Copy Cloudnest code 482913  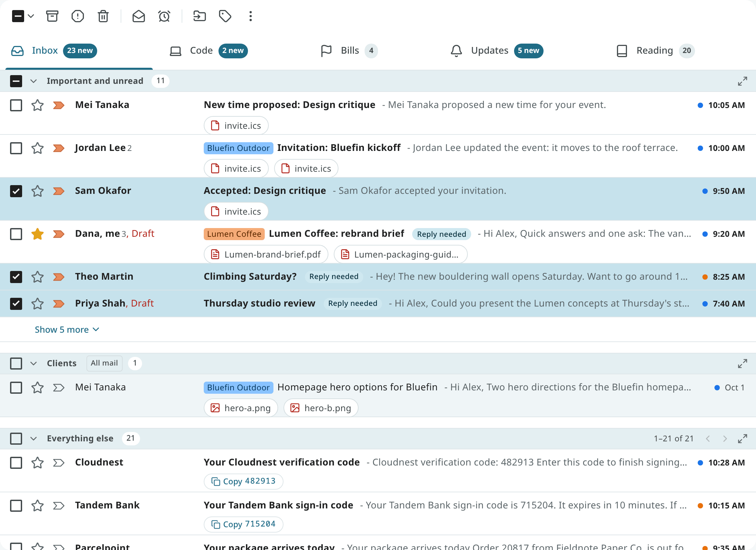click(x=243, y=481)
